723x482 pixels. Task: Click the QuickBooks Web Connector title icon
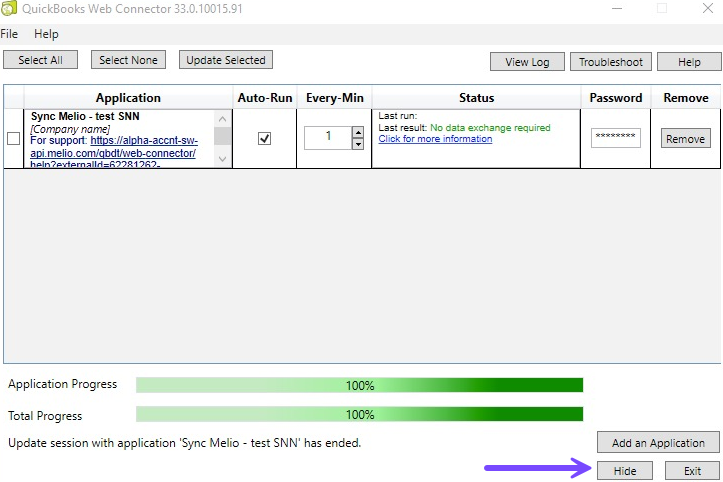coord(8,9)
